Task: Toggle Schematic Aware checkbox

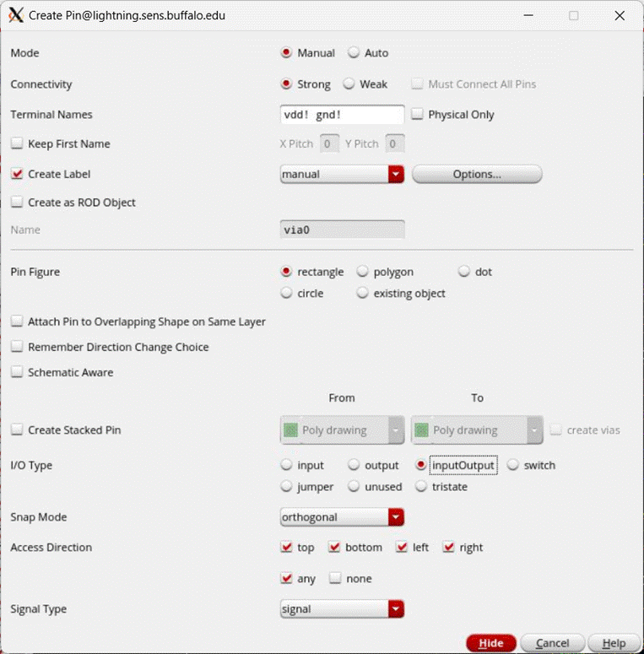Action: (17, 372)
